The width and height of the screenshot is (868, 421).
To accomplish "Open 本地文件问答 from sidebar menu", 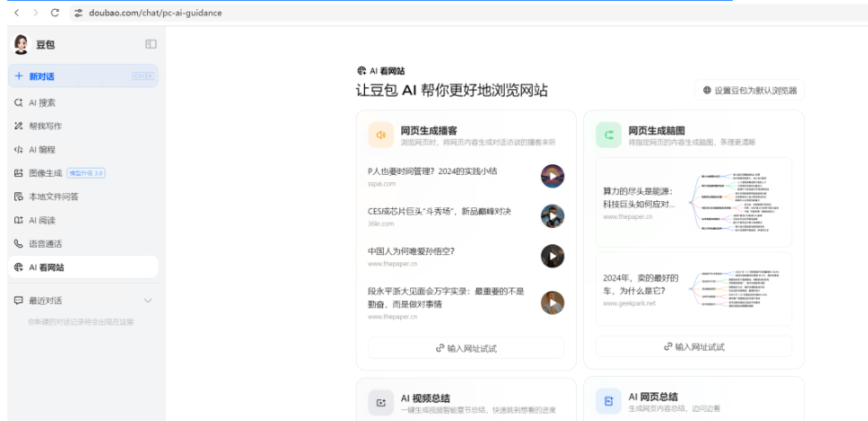I will 83,197.
